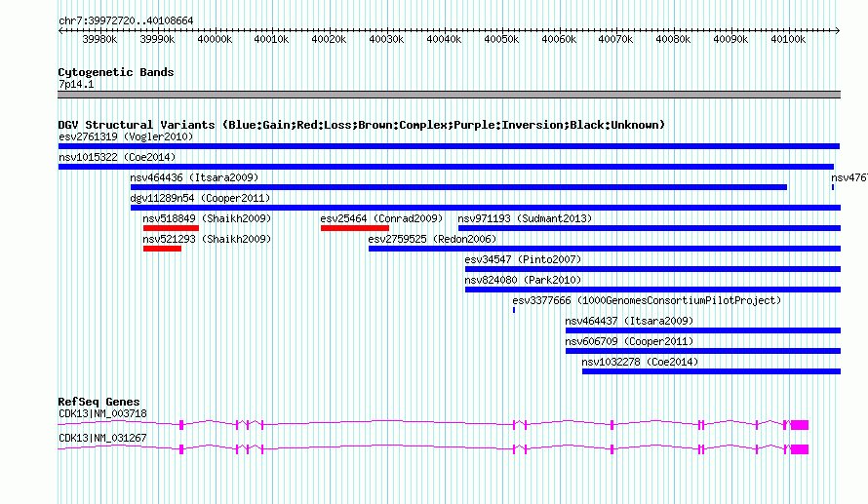Open nsv606709 (Cooper2011) variant label
Image resolution: width=868 pixels, height=504 pixels.
[629, 341]
